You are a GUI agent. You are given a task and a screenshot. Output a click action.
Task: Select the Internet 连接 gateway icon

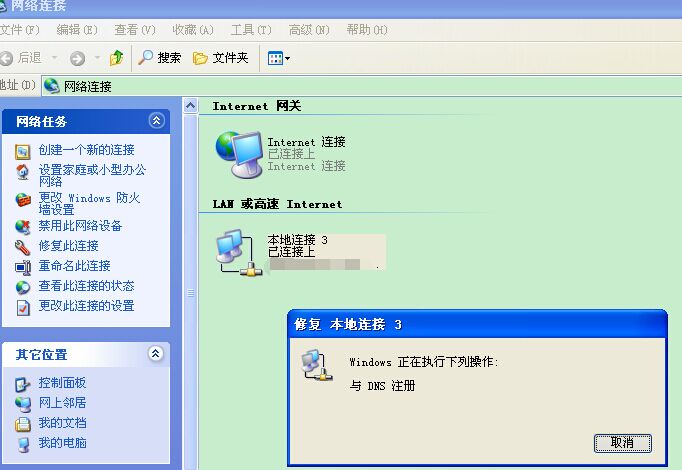pyautogui.click(x=239, y=155)
